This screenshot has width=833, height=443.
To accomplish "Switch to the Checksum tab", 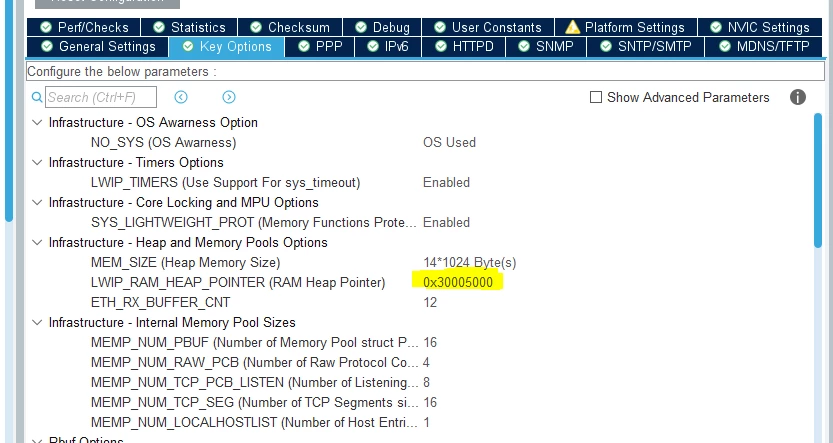I will pos(290,27).
